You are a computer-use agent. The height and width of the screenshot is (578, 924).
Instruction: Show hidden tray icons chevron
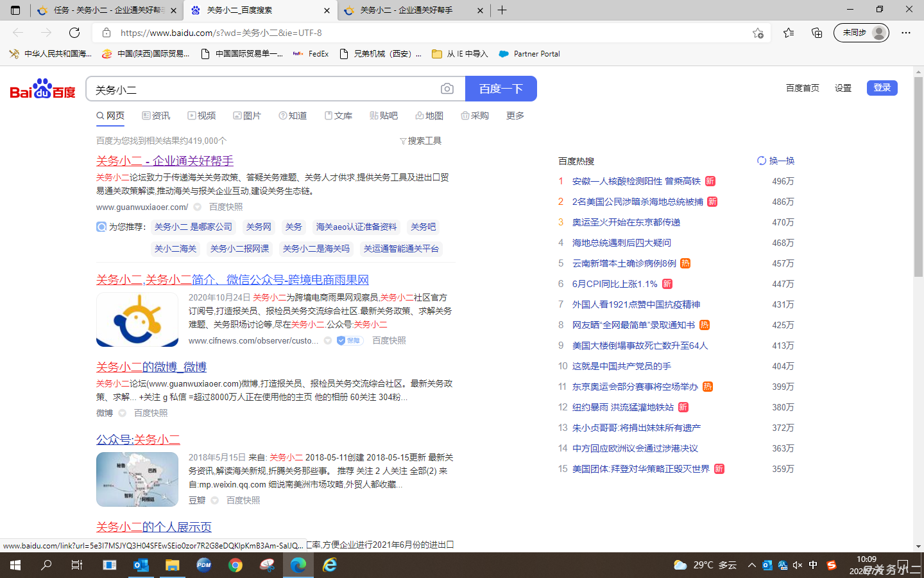click(751, 565)
